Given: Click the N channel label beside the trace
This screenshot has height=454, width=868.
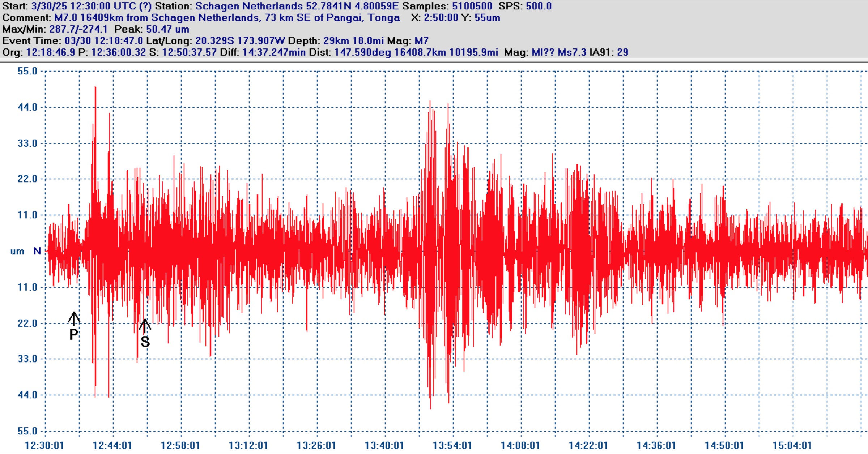Looking at the screenshot, I should 37,251.
